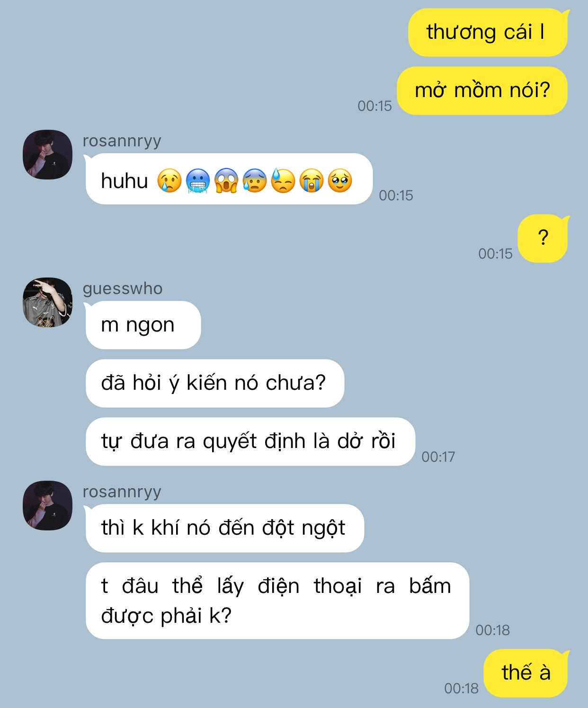Open guesswho's profile avatar
This screenshot has width=588, height=708.
(47, 302)
